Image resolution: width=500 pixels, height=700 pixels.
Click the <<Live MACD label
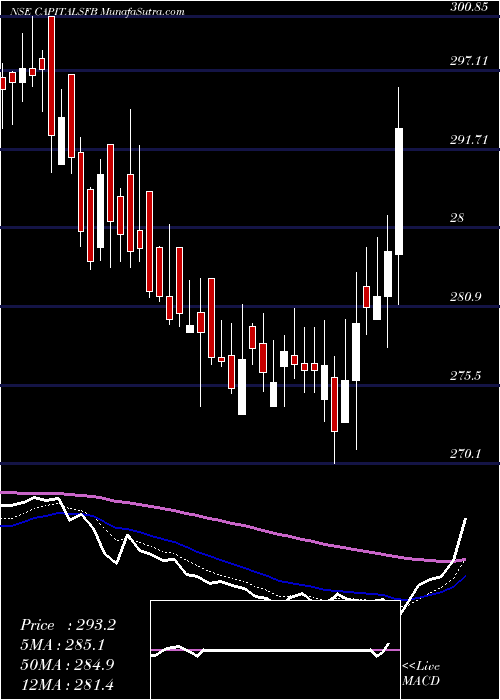421,674
